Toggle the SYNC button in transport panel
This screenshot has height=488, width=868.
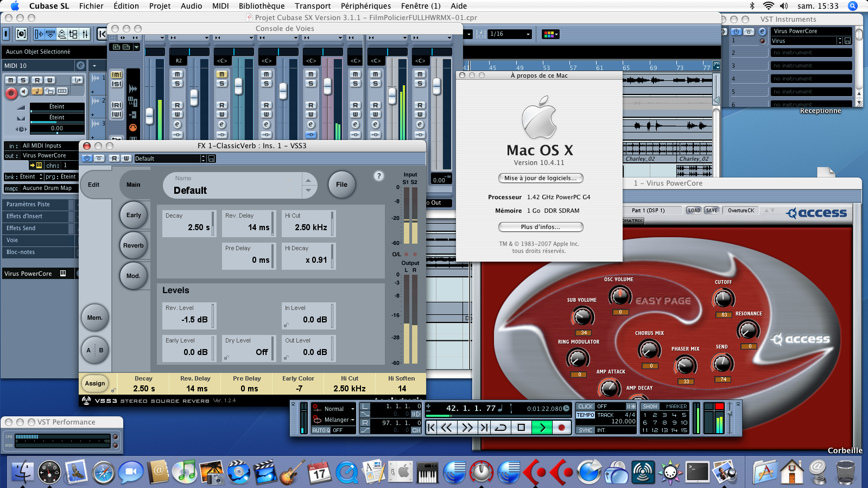[x=586, y=430]
